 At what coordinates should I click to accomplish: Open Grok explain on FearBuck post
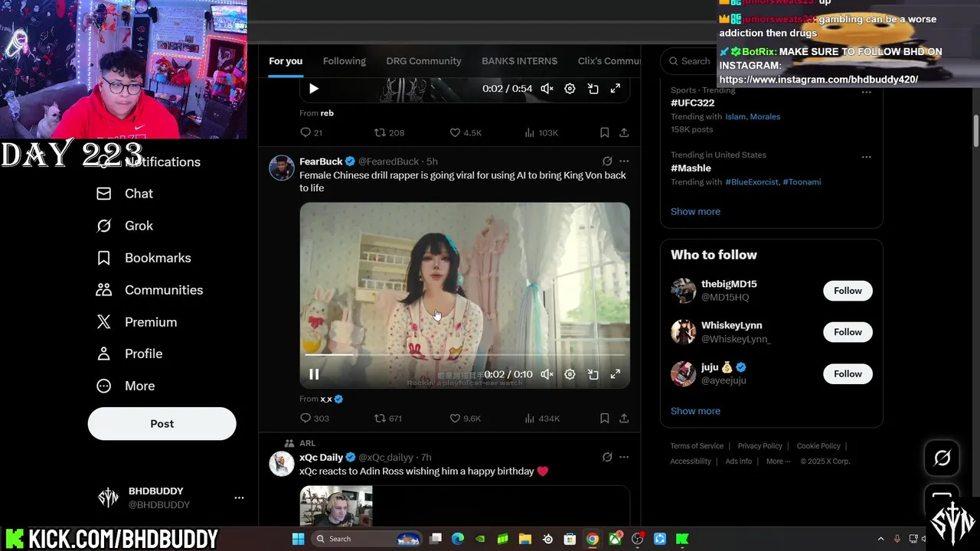point(607,161)
